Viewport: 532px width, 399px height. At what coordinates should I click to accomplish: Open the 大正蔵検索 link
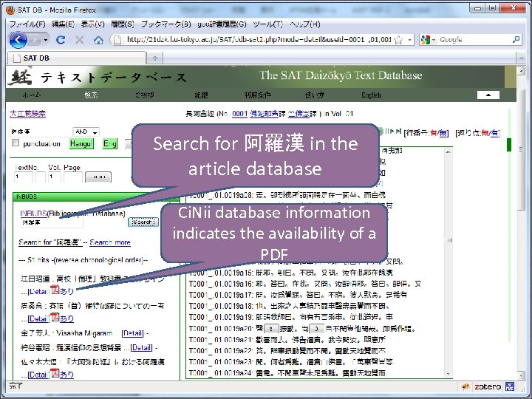coord(27,113)
